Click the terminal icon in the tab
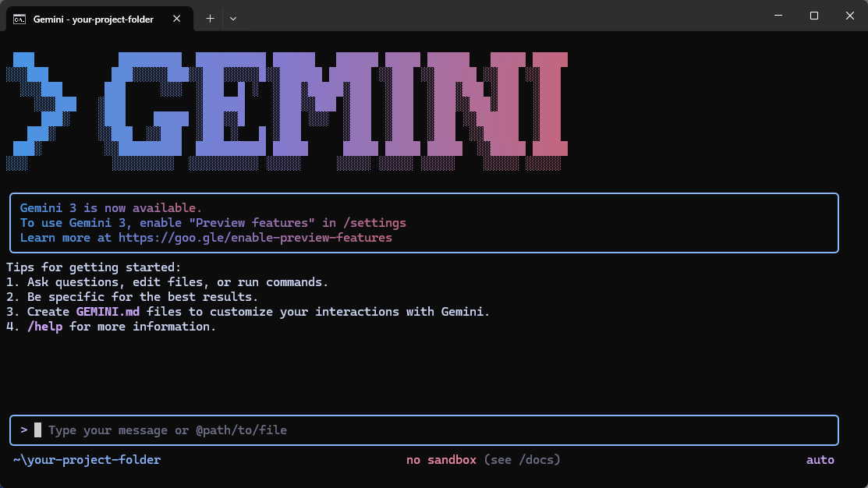This screenshot has width=868, height=488. 19,19
